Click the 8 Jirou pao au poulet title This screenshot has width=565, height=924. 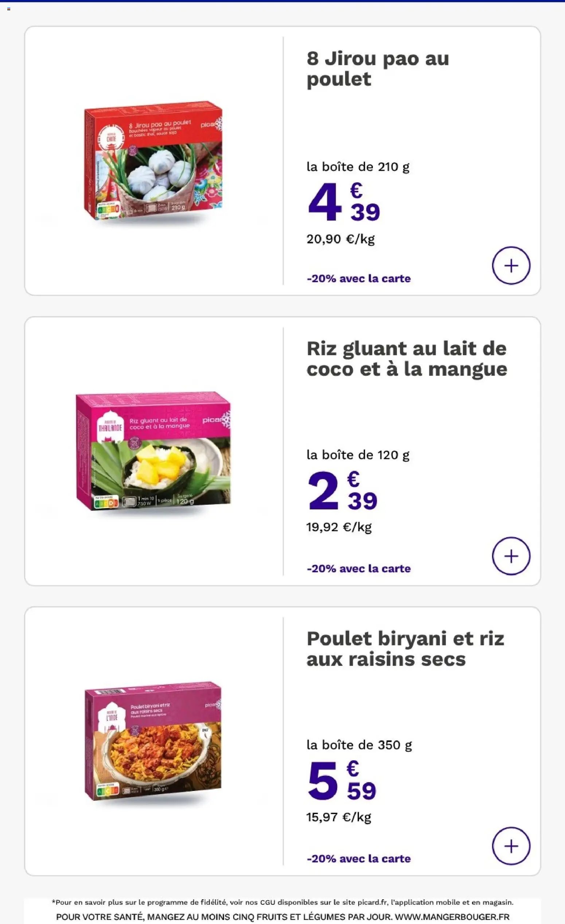(x=378, y=68)
